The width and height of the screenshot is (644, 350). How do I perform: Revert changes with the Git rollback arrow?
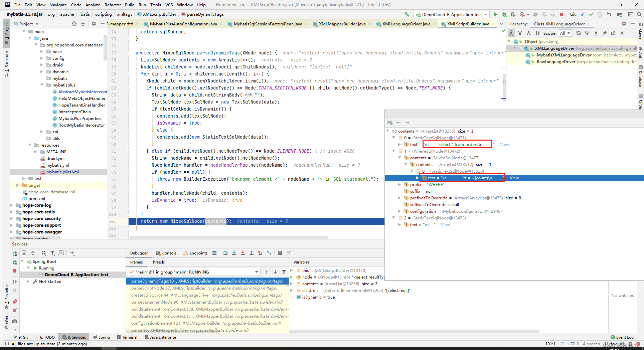click(609, 14)
